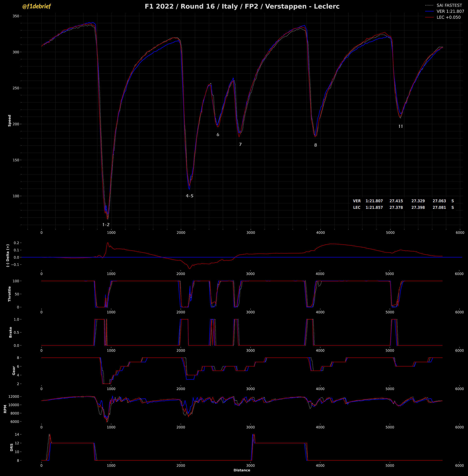Click the corner label 4-5
This screenshot has height=476, width=468.
pyautogui.click(x=189, y=196)
